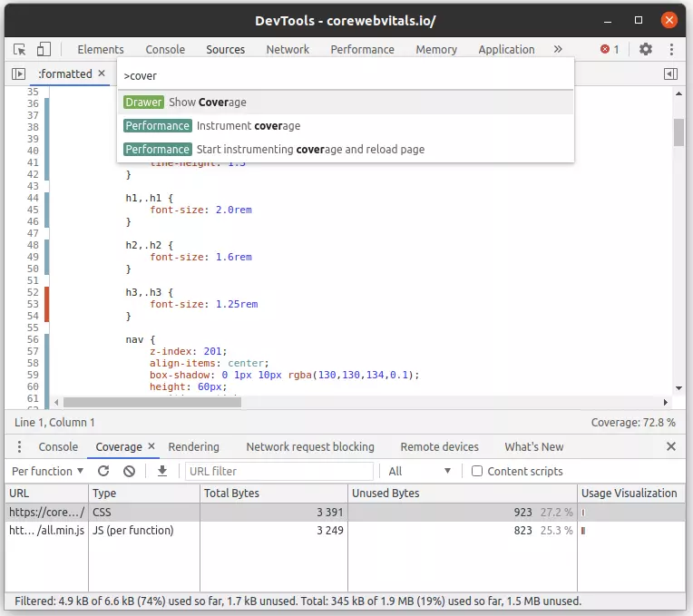The image size is (693, 616).
Task: Focus the URL filter field
Action: point(279,471)
